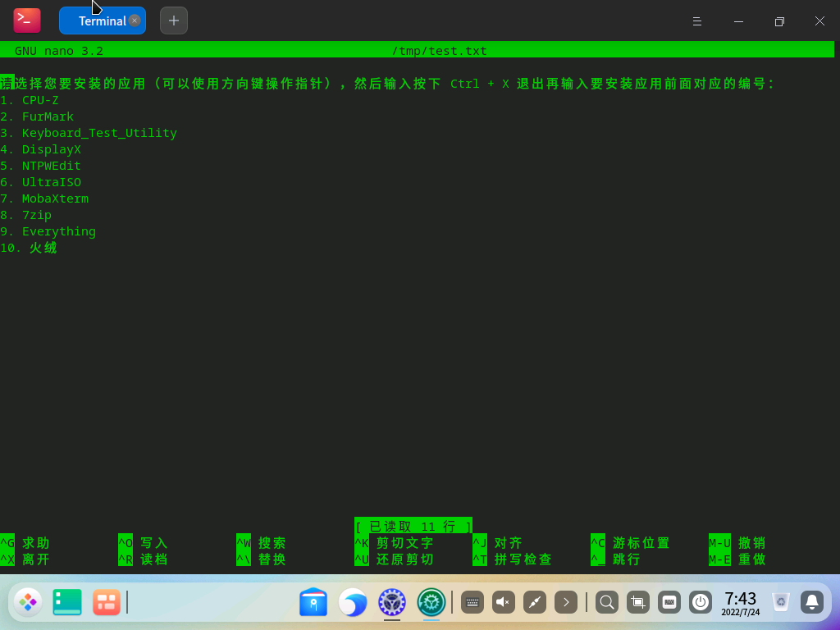Open the clock showing 7:43

click(x=741, y=603)
